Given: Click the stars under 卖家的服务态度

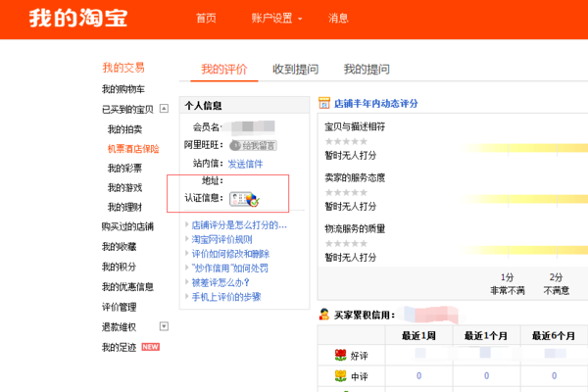Looking at the screenshot, I should coord(346,192).
